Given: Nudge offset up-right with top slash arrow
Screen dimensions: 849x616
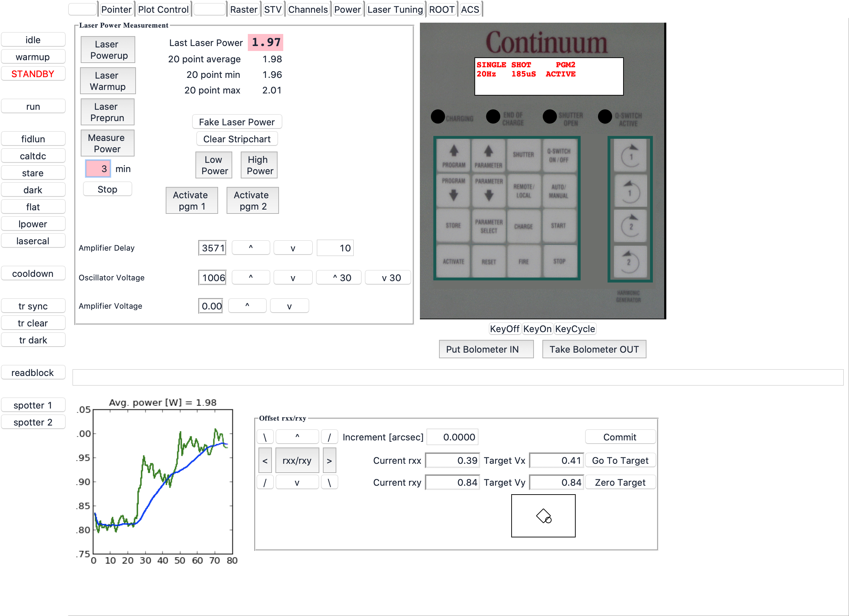Looking at the screenshot, I should click(329, 437).
